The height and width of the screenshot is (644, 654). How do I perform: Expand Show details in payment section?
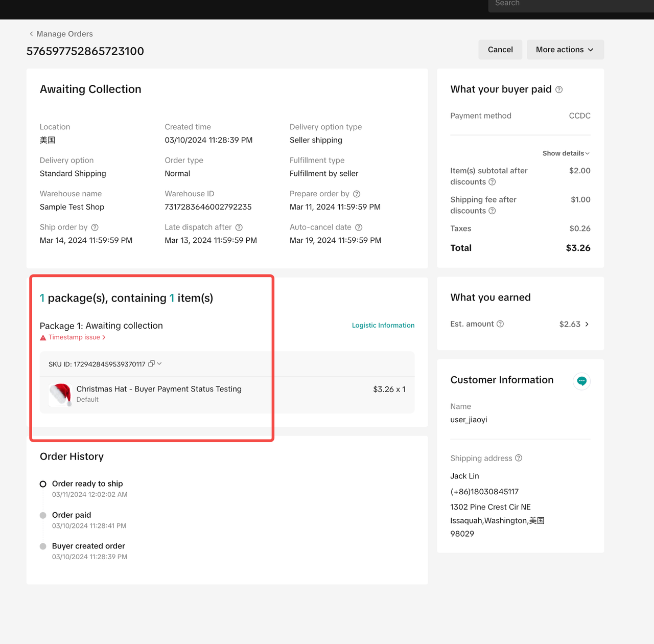point(566,153)
